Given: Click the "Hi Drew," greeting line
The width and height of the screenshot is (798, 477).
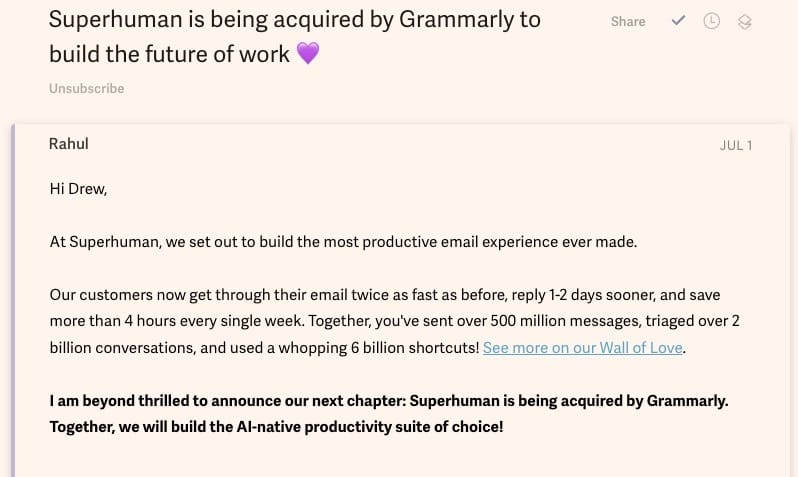Looking at the screenshot, I should (78, 188).
